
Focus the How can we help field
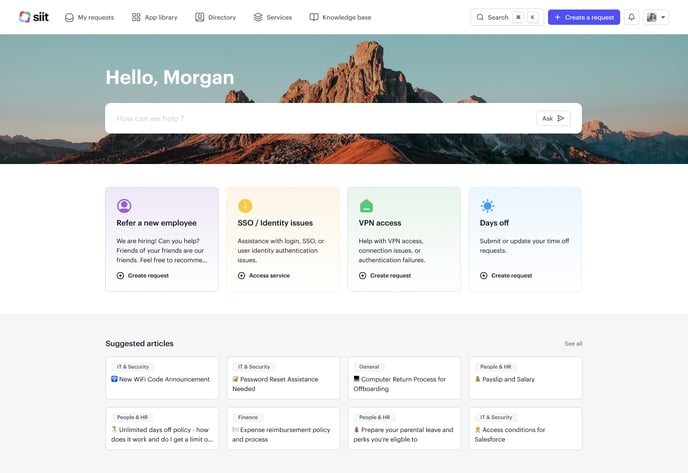click(320, 118)
